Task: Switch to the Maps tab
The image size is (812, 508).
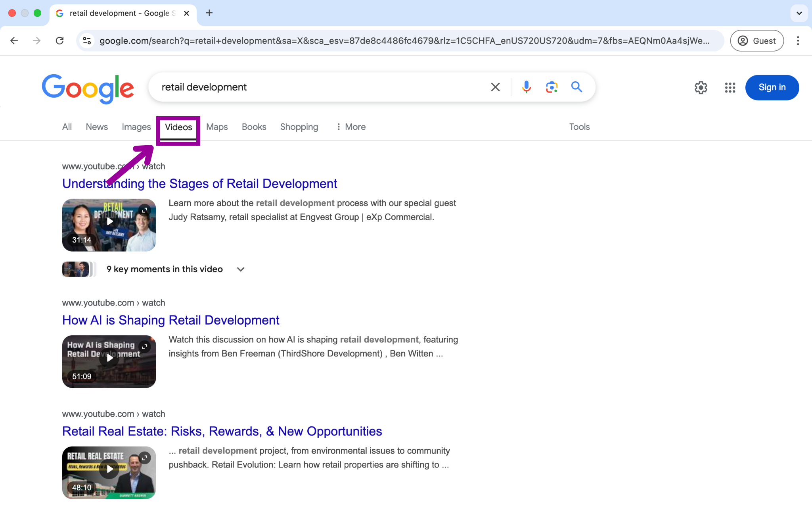Action: coord(217,127)
